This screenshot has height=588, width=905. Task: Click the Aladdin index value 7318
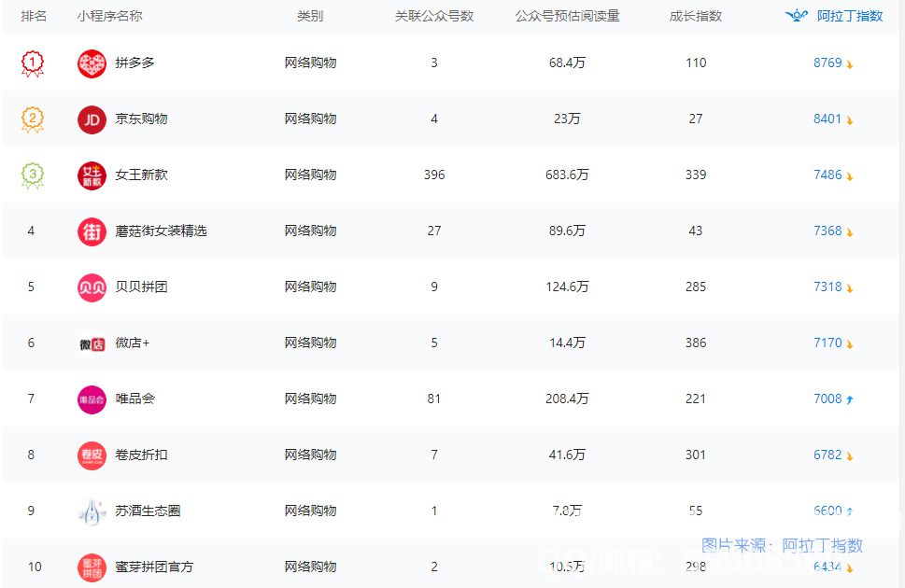pos(827,287)
